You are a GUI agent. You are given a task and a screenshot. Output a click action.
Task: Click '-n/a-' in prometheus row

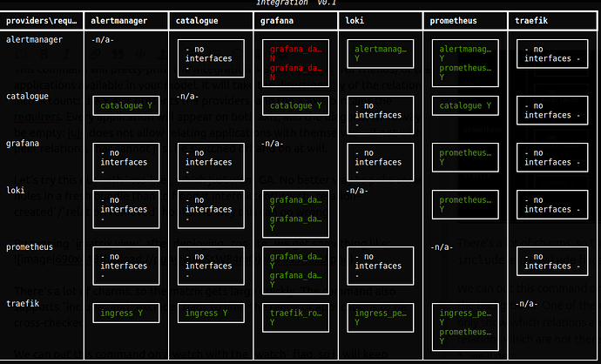(442, 247)
